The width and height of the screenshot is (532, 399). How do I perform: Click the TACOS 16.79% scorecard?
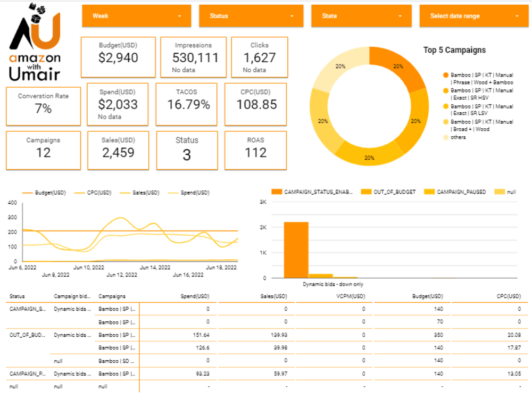[187, 104]
